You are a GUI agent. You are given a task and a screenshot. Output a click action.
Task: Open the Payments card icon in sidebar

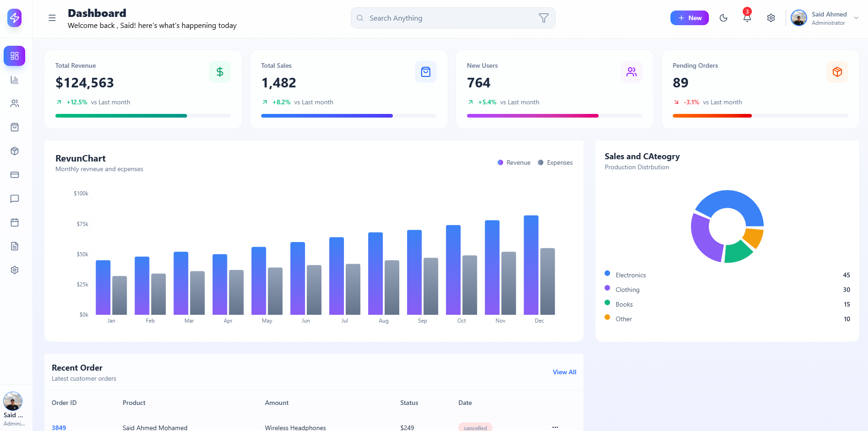(14, 175)
